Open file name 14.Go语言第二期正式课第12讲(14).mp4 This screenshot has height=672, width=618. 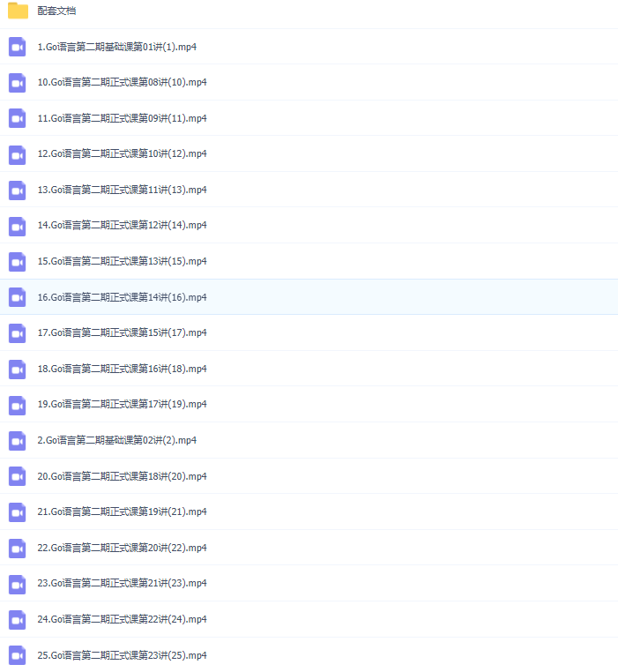pyautogui.click(x=123, y=226)
